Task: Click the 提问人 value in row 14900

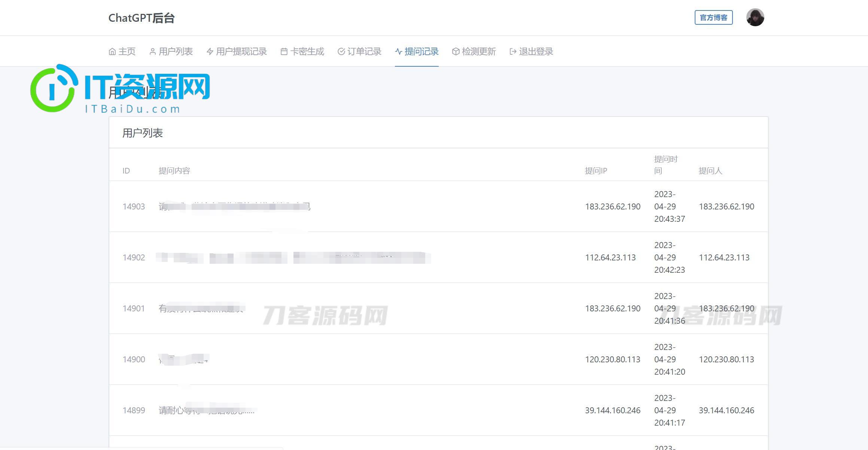Action: tap(727, 359)
